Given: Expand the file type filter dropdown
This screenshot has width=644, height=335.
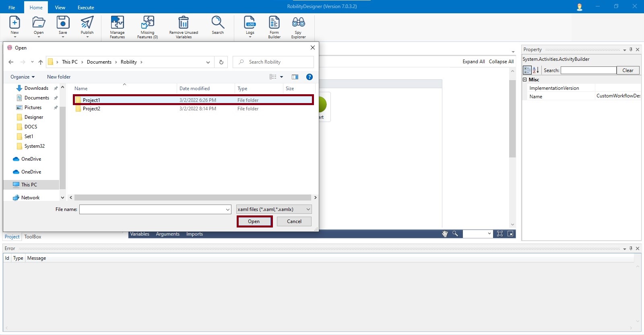Looking at the screenshot, I should click(308, 209).
